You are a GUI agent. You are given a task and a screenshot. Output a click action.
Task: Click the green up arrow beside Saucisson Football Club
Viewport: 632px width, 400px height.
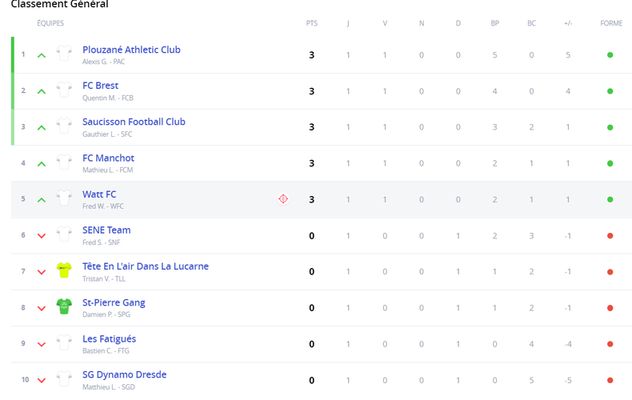(x=42, y=128)
